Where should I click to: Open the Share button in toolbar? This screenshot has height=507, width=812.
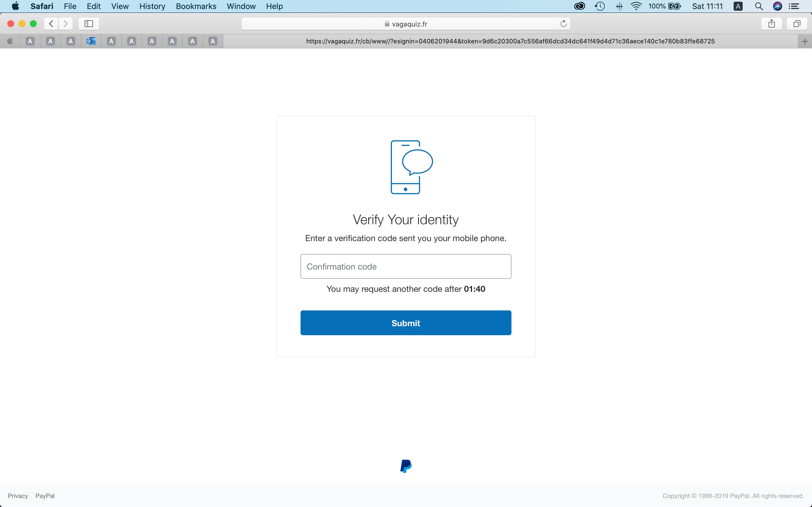(771, 23)
